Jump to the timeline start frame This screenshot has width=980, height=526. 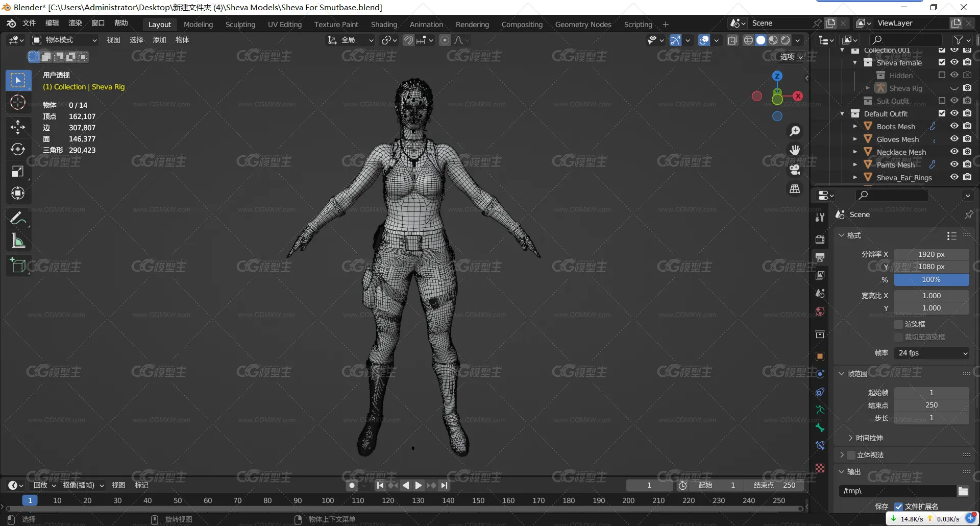(x=380, y=486)
